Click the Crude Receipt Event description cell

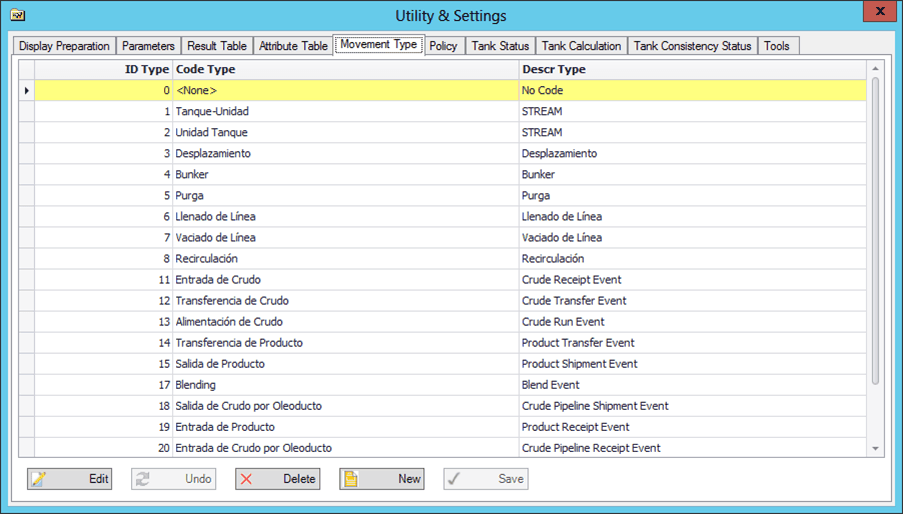[x=692, y=280]
